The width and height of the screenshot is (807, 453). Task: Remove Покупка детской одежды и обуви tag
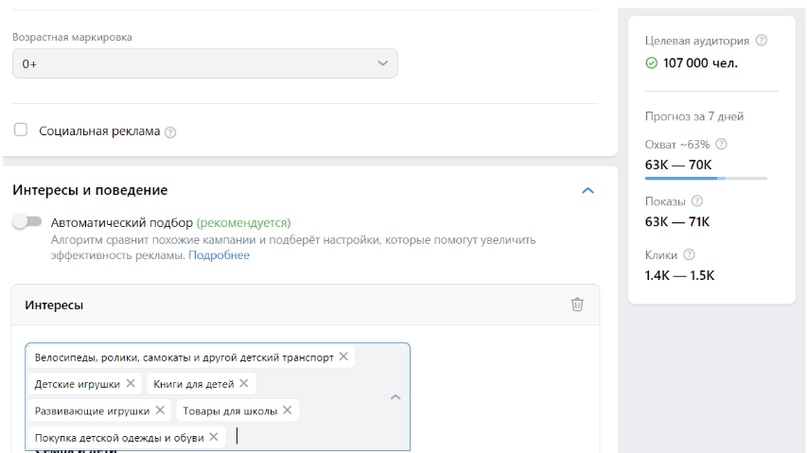214,437
